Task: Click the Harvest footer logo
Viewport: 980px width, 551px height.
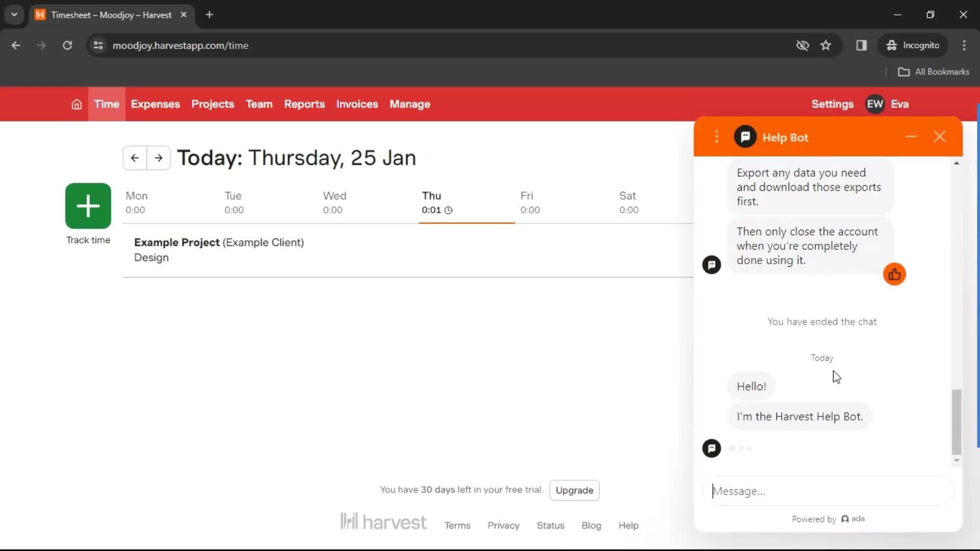Action: point(383,521)
